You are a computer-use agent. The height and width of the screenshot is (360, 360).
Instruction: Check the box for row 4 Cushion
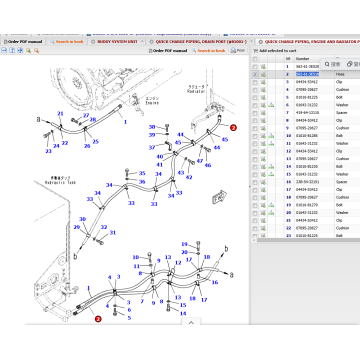pos(255,90)
